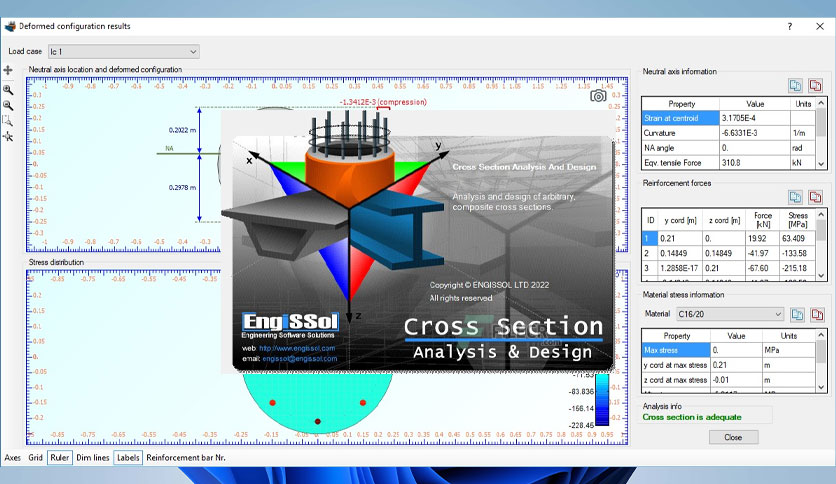Screen dimensions: 836x484
Task: Click the 63.409 stress cell
Action: [798, 238]
